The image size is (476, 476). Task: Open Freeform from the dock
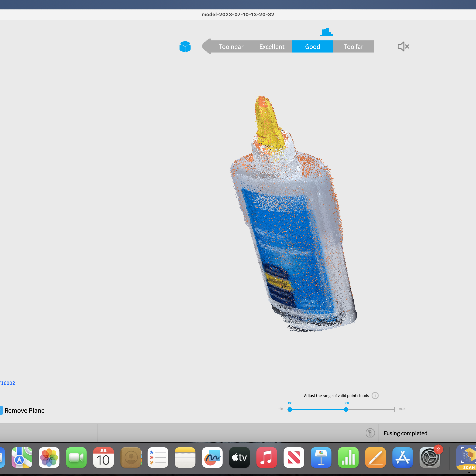pyautogui.click(x=212, y=457)
